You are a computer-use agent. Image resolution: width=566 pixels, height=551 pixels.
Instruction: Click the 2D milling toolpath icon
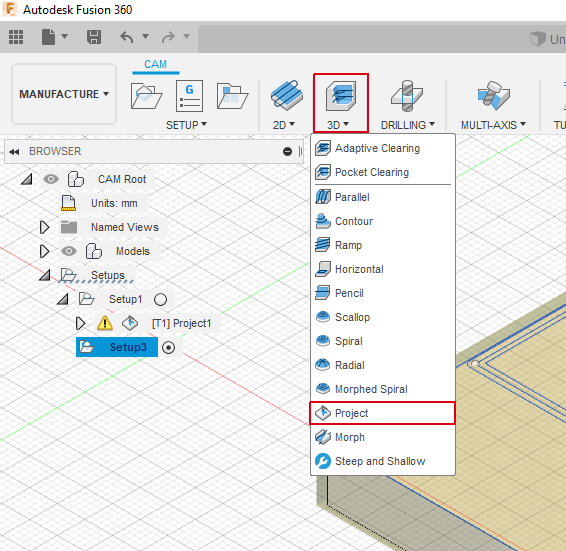pos(287,95)
